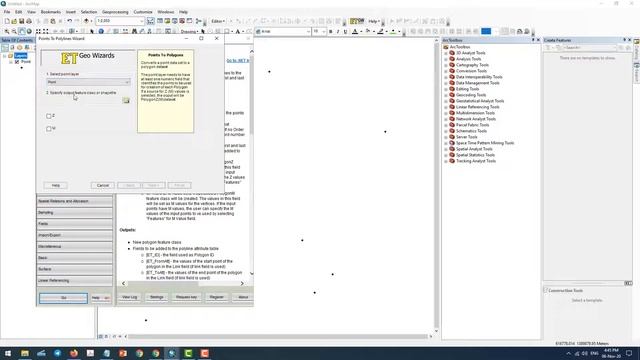Click help pane scroll right arrow
Image resolution: width=640 pixels, height=360 pixels.
[242, 283]
